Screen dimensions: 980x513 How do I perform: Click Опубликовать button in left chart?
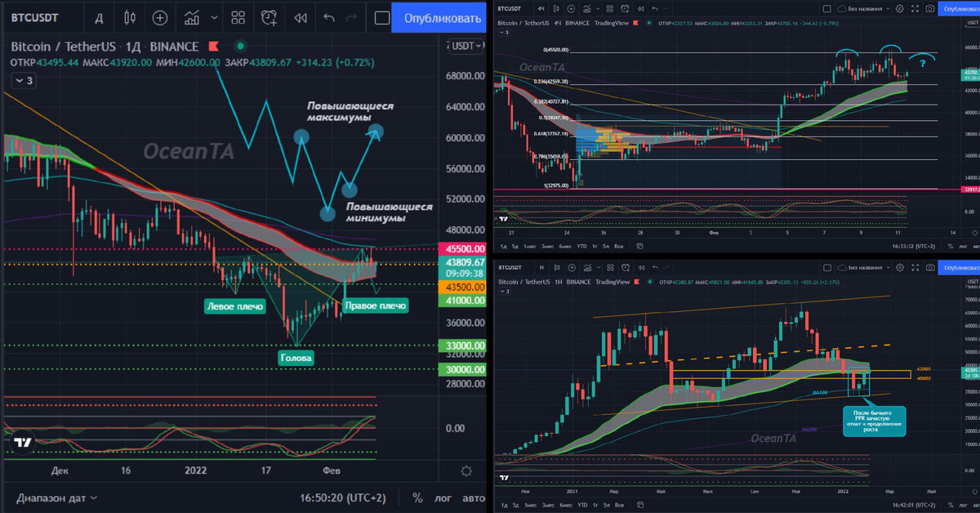pos(440,17)
